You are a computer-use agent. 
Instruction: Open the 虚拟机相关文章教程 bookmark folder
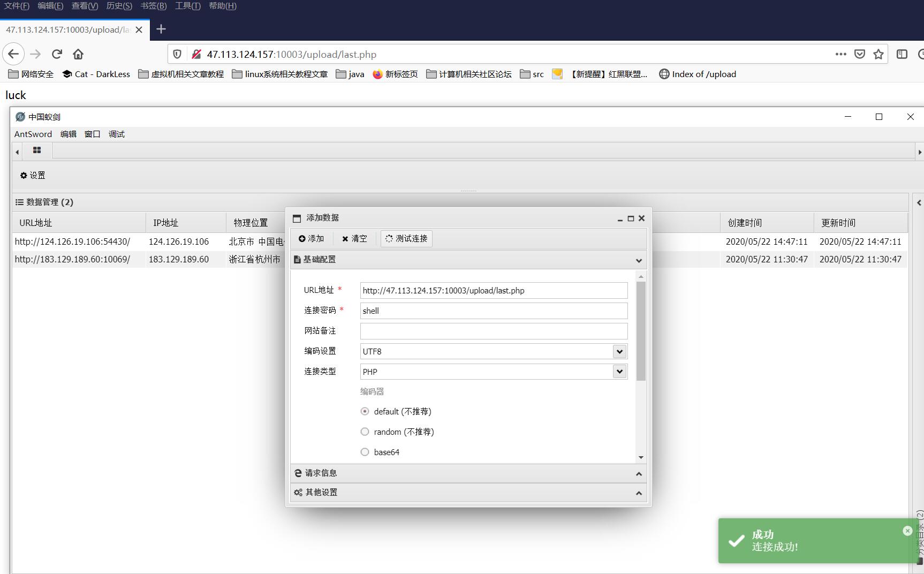coord(181,74)
